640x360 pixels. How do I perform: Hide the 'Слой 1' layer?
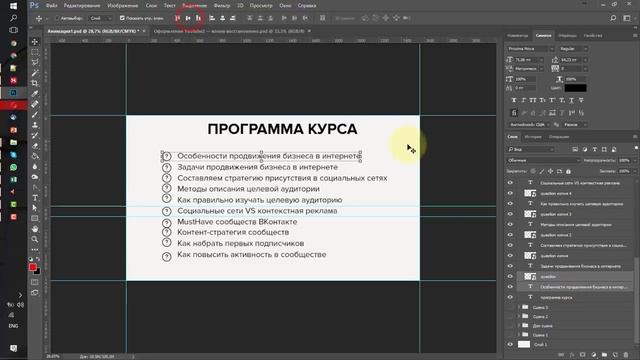coord(510,344)
